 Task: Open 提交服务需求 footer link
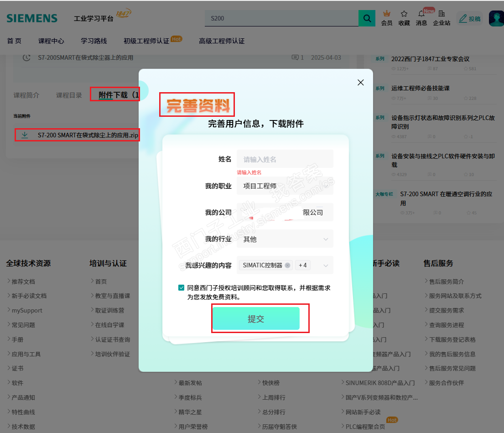(447, 311)
